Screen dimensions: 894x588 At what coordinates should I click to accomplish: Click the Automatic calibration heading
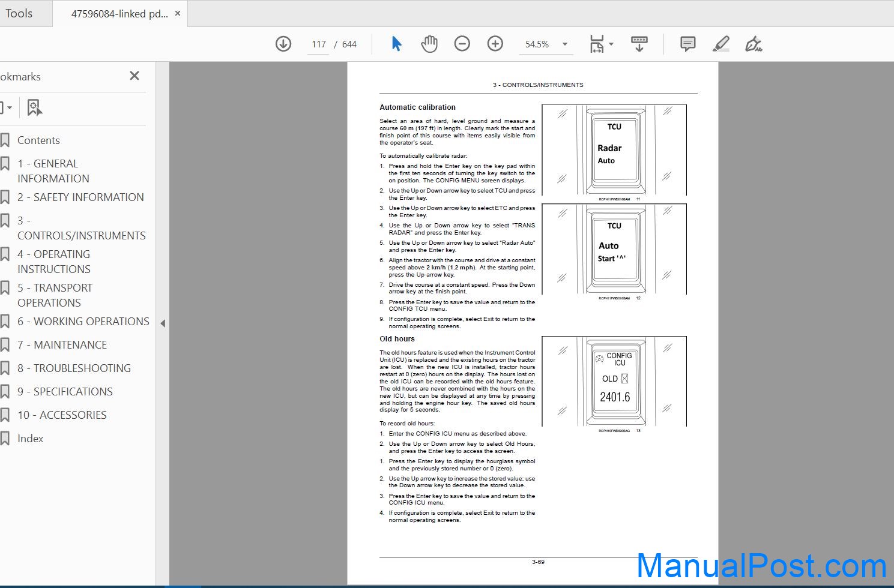(417, 107)
